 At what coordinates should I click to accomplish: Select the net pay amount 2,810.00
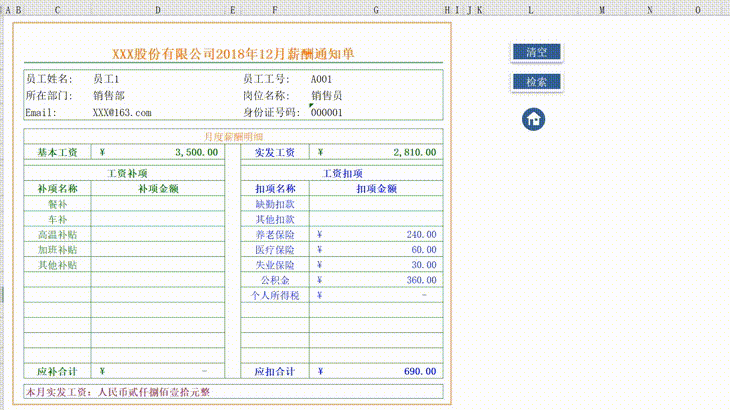pos(376,152)
